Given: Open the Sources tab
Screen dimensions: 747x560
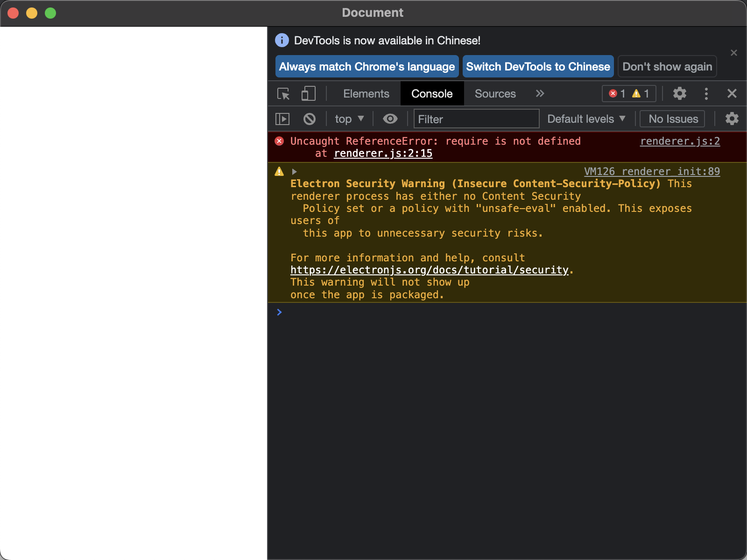Looking at the screenshot, I should pyautogui.click(x=495, y=94).
